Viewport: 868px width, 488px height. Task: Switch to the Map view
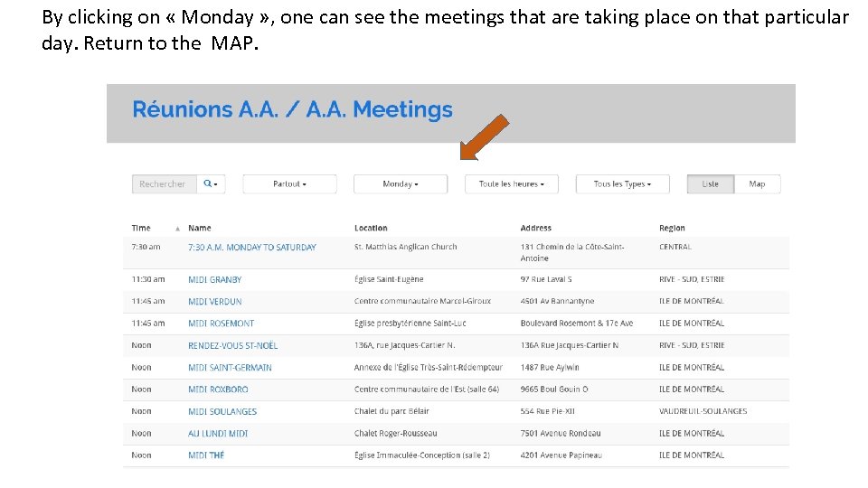(757, 184)
